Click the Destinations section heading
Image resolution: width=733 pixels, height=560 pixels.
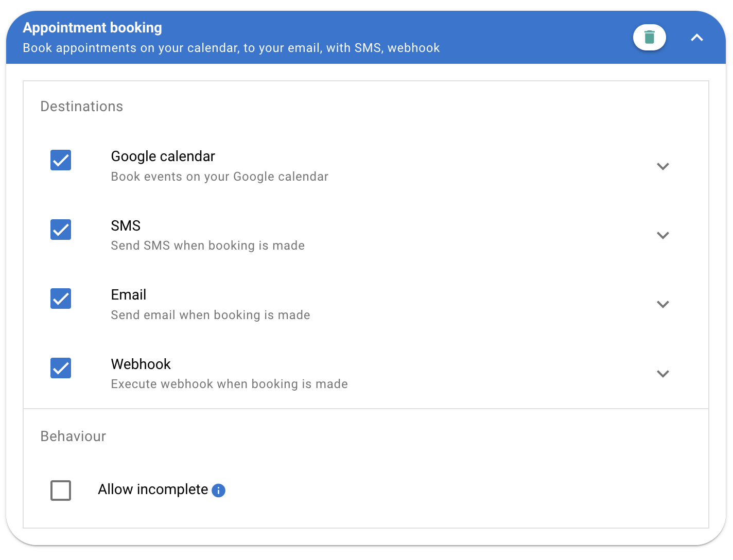pyautogui.click(x=82, y=107)
